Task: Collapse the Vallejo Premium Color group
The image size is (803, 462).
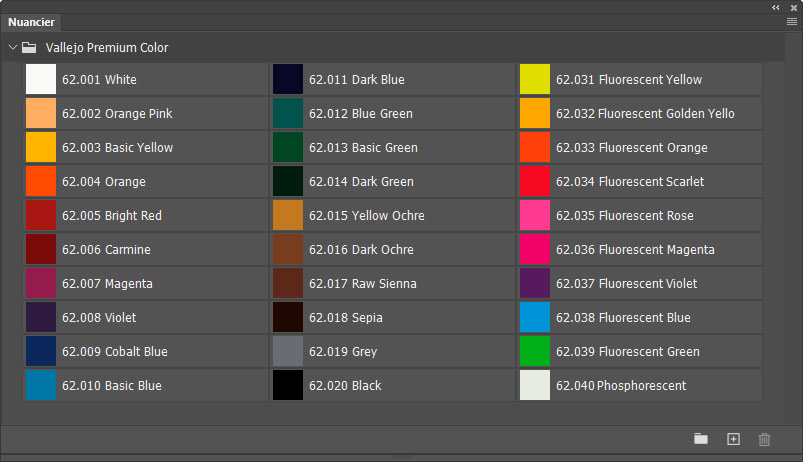Action: [12, 47]
